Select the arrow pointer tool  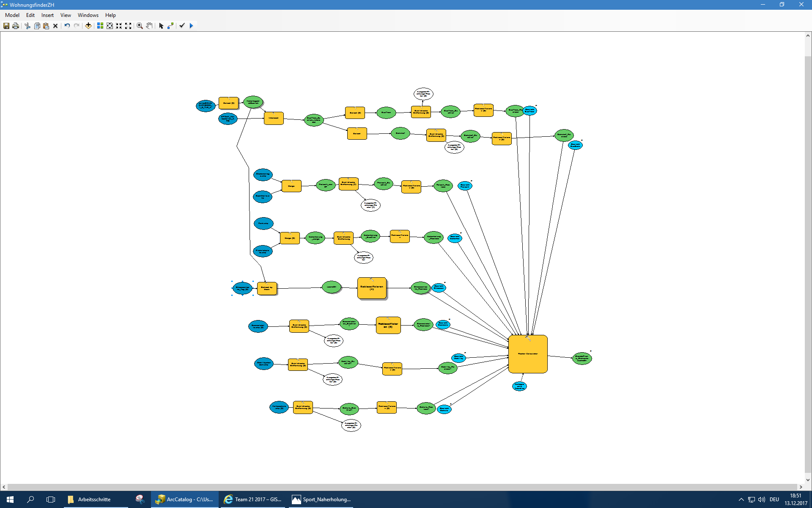pos(161,26)
